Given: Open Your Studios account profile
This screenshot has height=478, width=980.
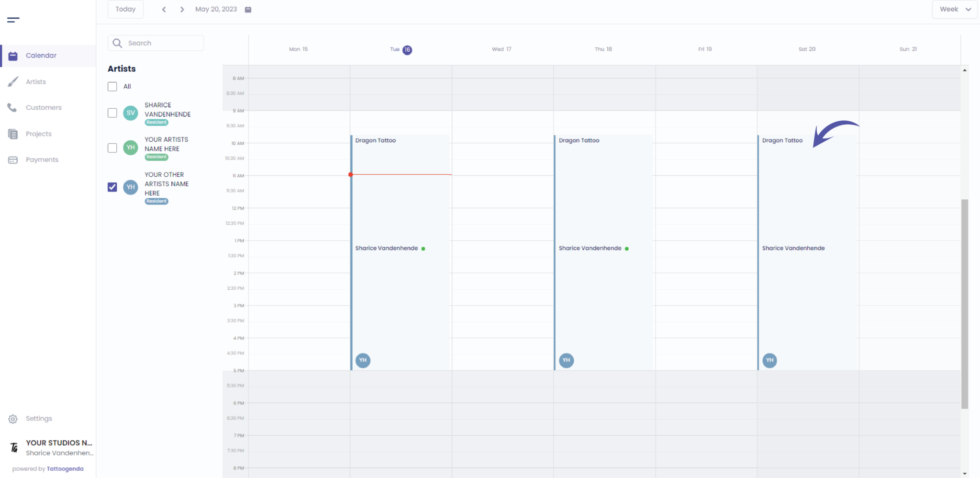Looking at the screenshot, I should coord(59,448).
